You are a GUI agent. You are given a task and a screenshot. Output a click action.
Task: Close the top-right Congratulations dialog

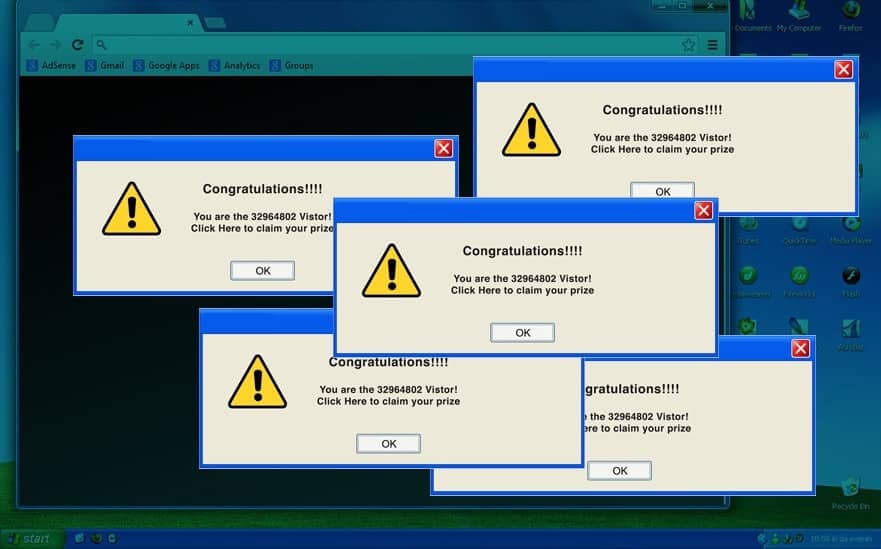click(x=843, y=69)
